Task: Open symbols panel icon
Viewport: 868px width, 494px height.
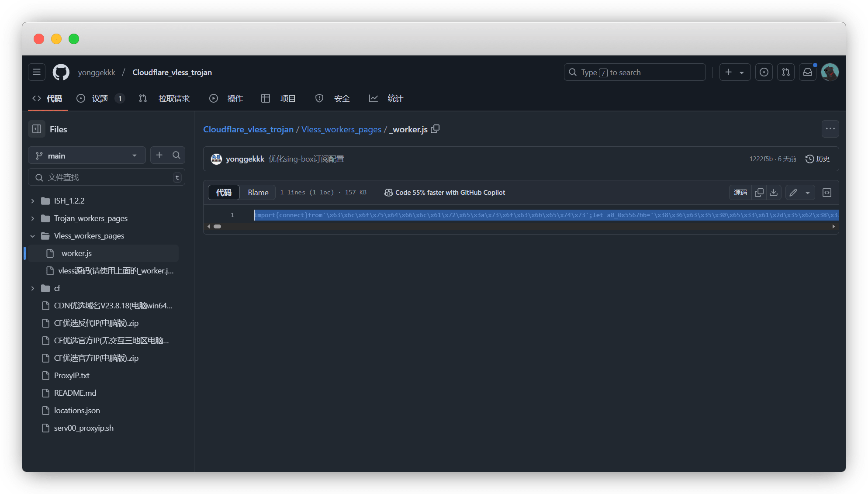Action: point(827,193)
